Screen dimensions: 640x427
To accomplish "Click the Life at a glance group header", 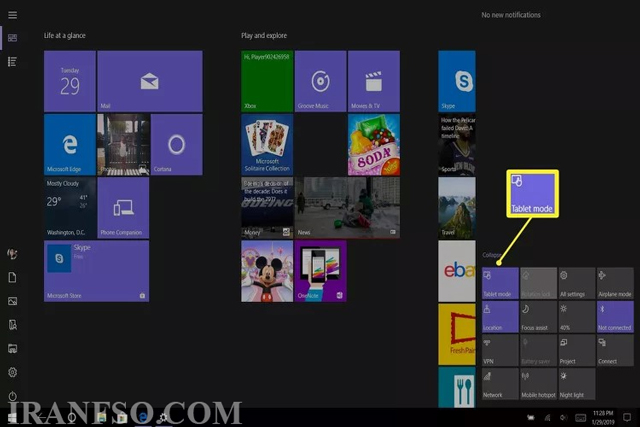I will click(64, 36).
